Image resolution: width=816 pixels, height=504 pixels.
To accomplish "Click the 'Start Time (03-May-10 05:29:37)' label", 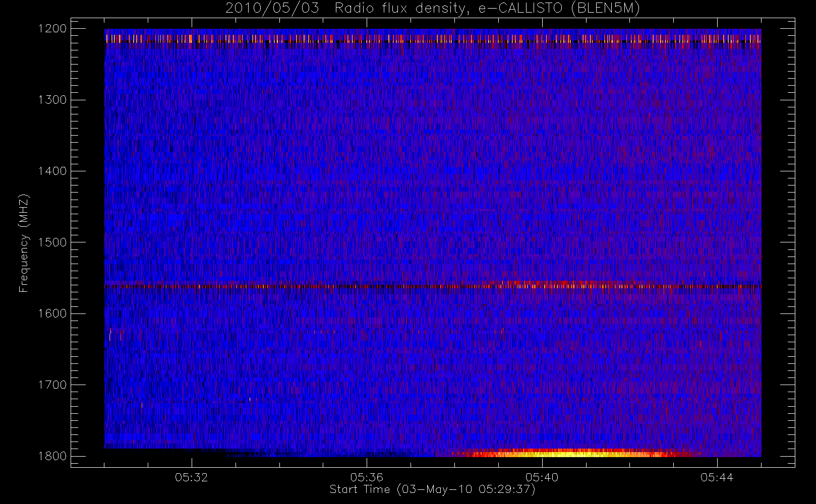I will 432,489.
